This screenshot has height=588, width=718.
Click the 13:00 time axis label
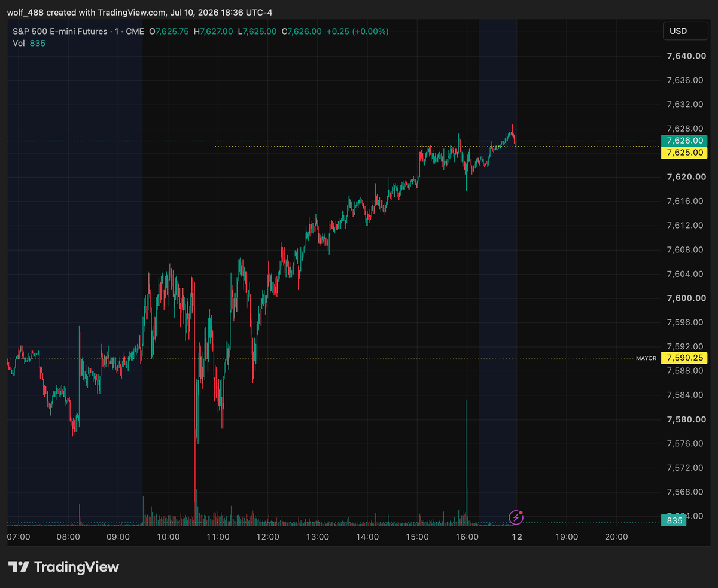(x=317, y=537)
